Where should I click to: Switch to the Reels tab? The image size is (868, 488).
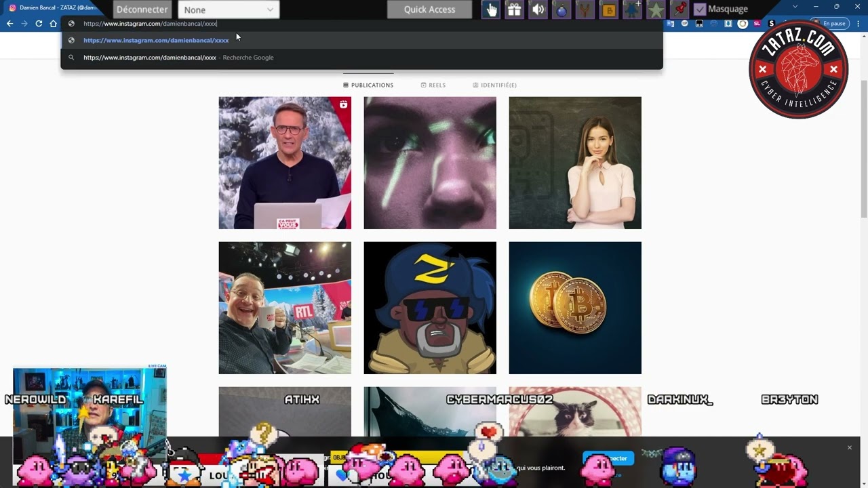click(x=433, y=85)
